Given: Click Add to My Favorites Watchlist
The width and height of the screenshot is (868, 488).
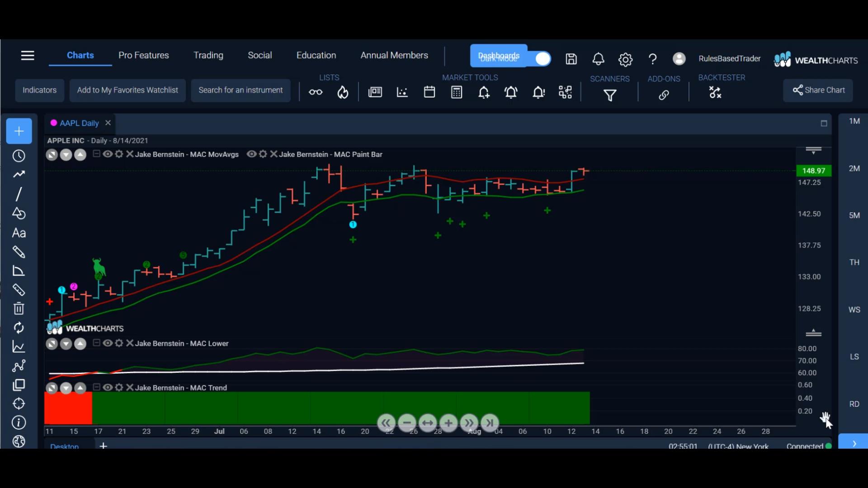Looking at the screenshot, I should [x=127, y=90].
